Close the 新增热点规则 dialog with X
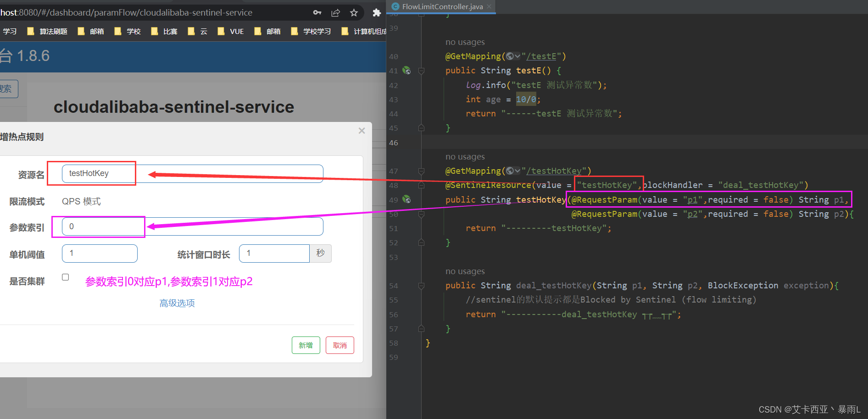The height and width of the screenshot is (419, 868). click(x=362, y=131)
